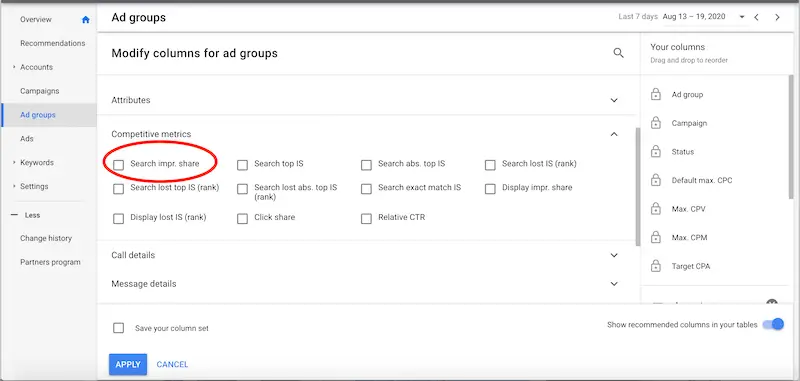Tick the Display impr. share checkbox

click(490, 189)
